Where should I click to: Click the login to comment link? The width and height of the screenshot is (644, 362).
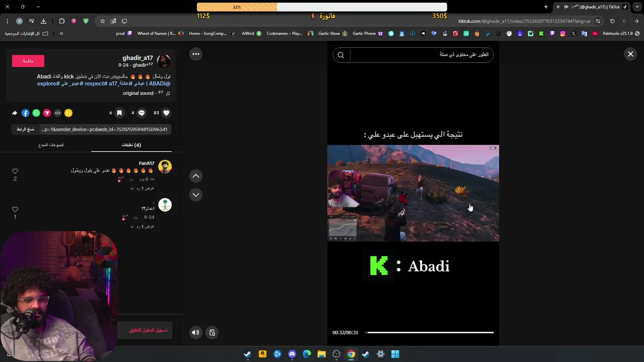click(x=148, y=330)
